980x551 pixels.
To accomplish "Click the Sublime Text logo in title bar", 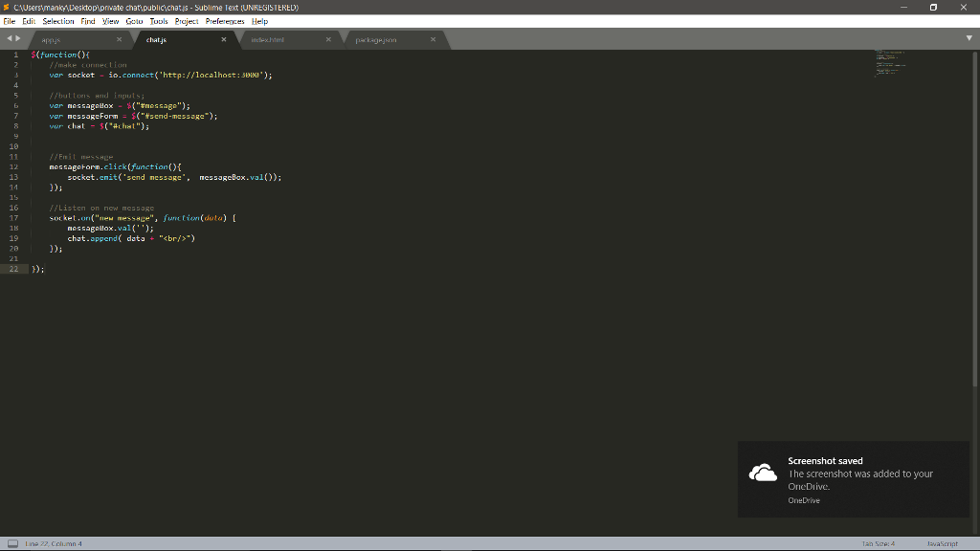I will [x=8, y=6].
